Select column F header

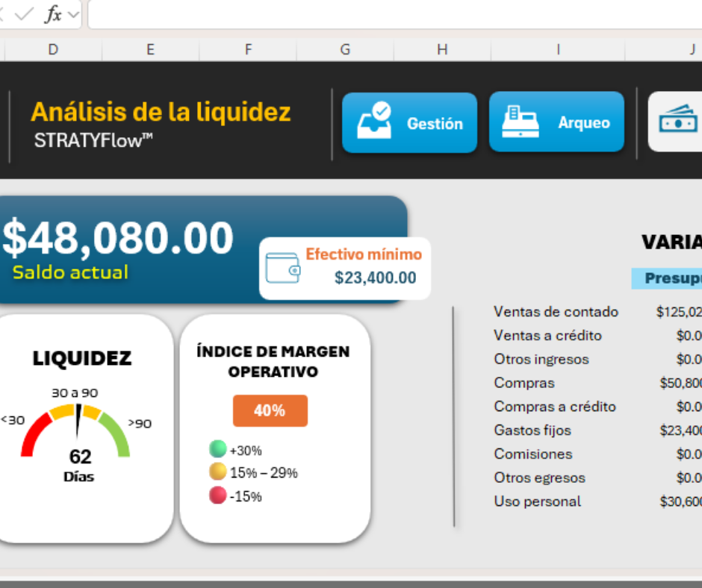click(248, 49)
